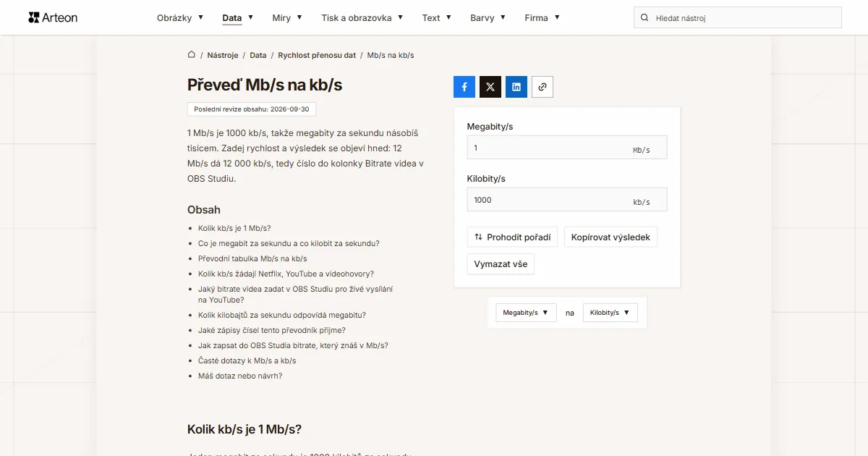Jump to 'Kolik kb/s je 1 Mb/s?' section
Viewport: 868px width, 456px height.
pos(234,228)
